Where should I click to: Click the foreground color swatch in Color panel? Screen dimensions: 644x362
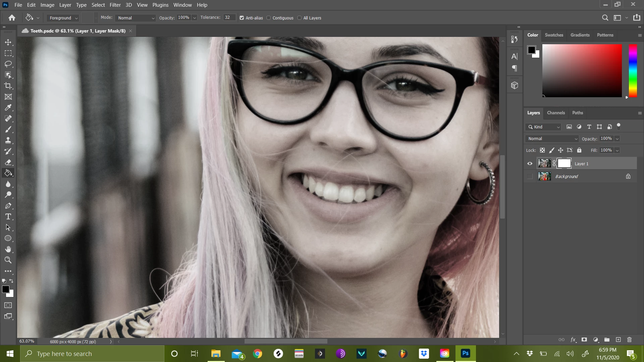(x=531, y=50)
